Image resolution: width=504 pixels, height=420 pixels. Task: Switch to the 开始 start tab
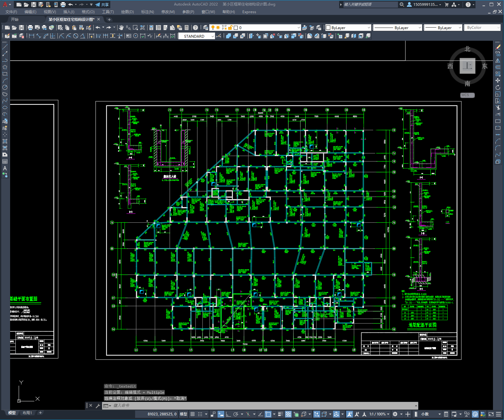tap(15, 19)
